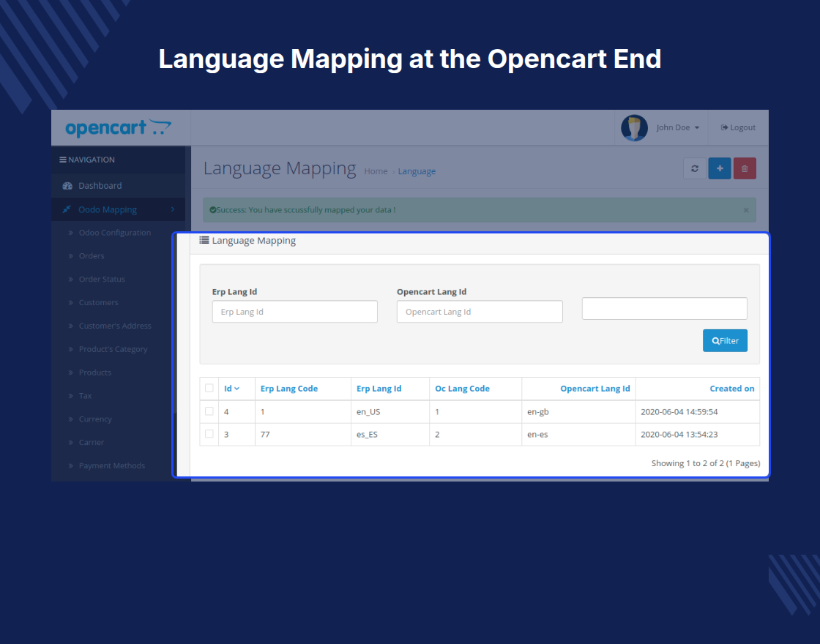The height and width of the screenshot is (644, 820).
Task: Check the row with Id 4
Action: 209,411
